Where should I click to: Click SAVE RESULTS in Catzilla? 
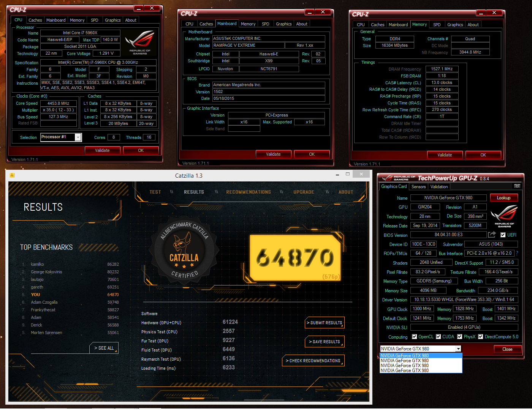325,342
